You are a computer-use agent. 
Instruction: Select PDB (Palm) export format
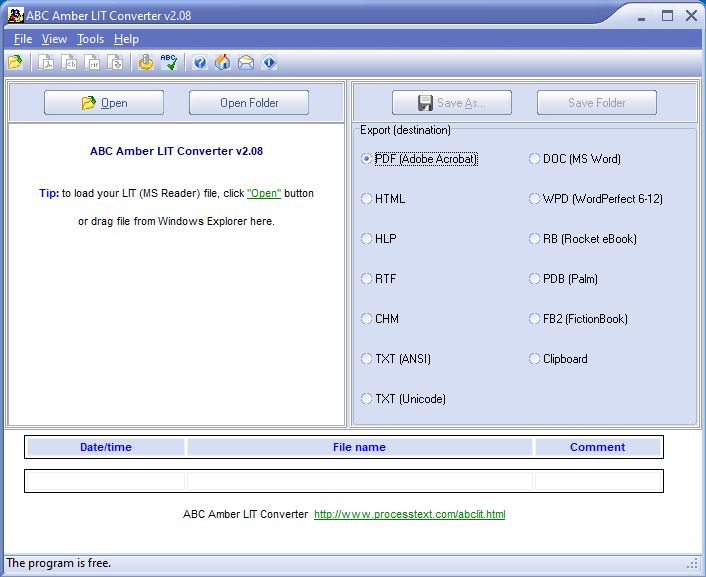click(563, 279)
